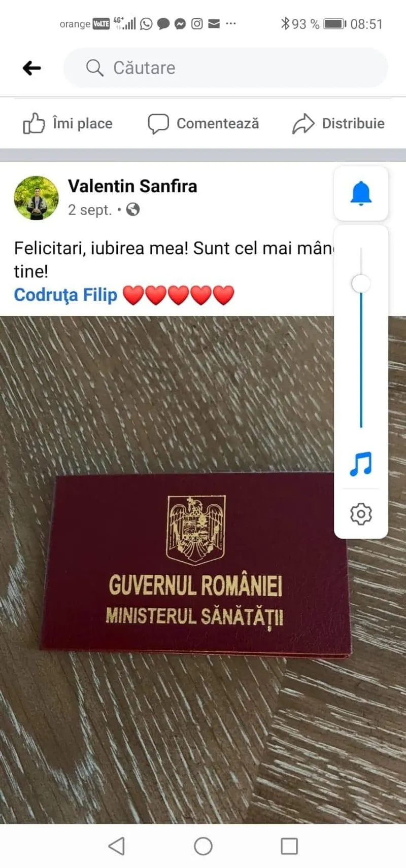
Task: Click the volume slider knob
Action: (361, 284)
